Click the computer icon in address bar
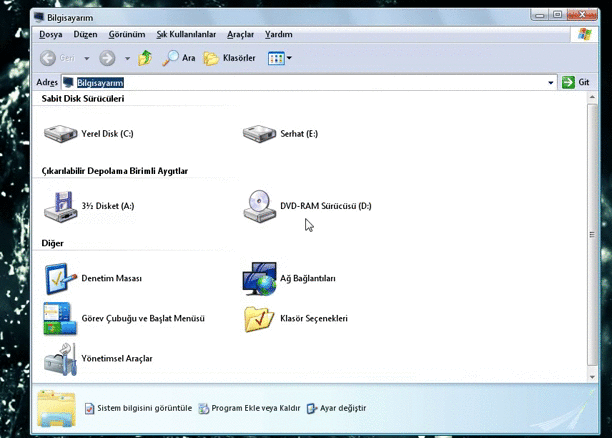 coord(68,82)
